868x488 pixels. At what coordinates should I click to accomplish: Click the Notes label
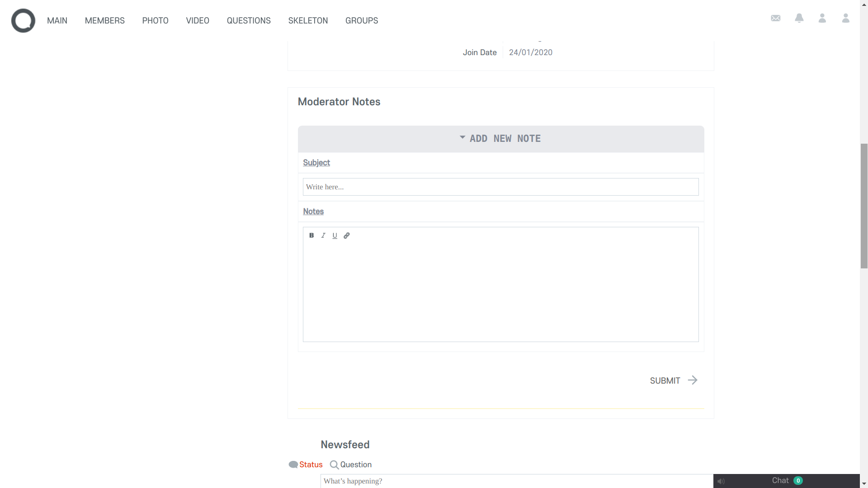tap(313, 211)
